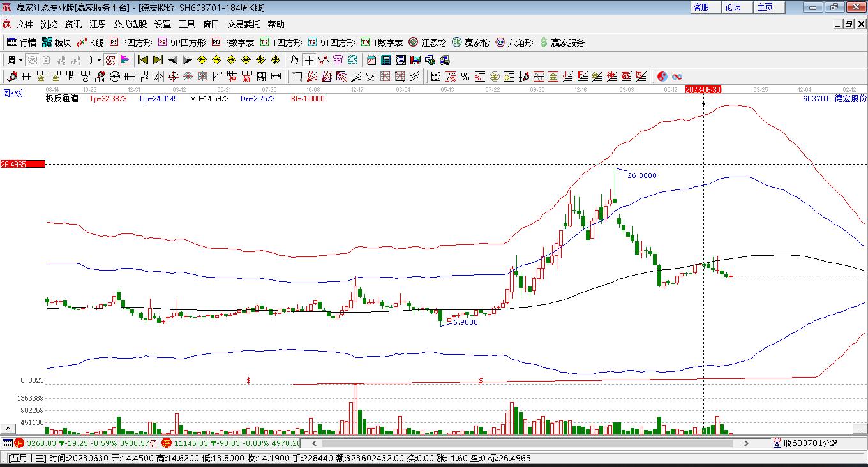Screen dimensions: 868x467
Task: Click the blue infinity loop icon
Action: (x=677, y=77)
